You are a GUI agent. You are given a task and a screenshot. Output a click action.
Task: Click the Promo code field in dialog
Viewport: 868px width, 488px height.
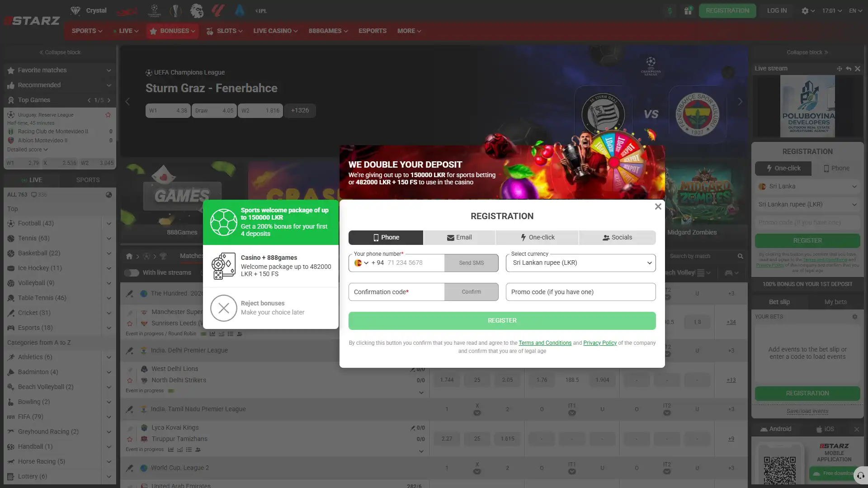580,292
